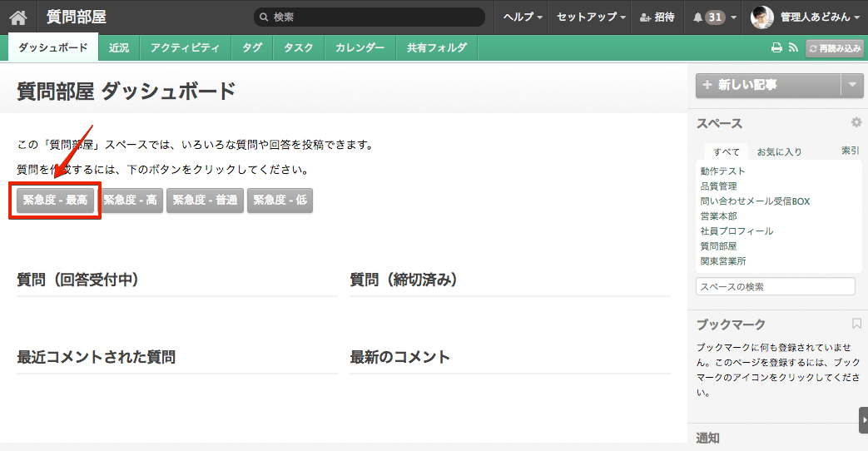Open the ヘルプ menu

pos(523,17)
